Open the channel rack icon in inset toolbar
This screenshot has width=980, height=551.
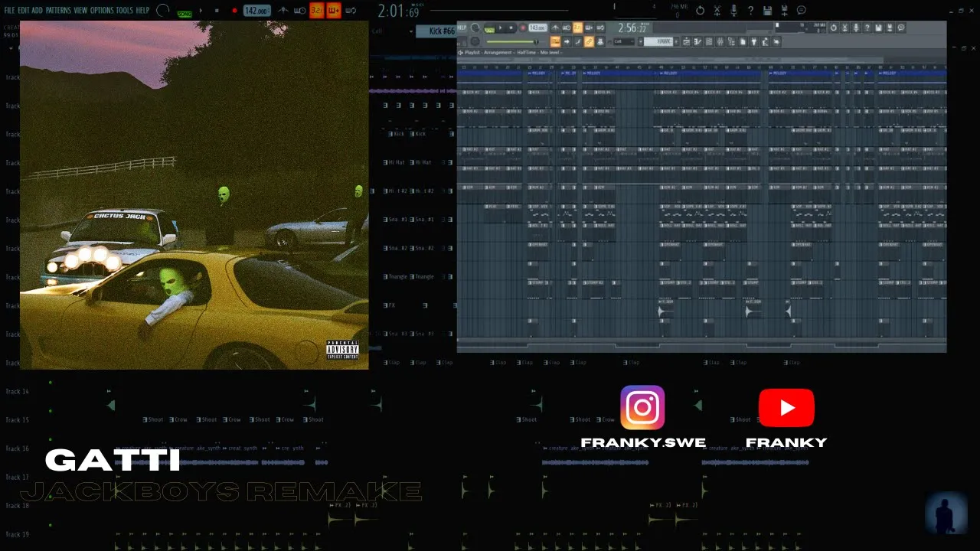pos(708,41)
